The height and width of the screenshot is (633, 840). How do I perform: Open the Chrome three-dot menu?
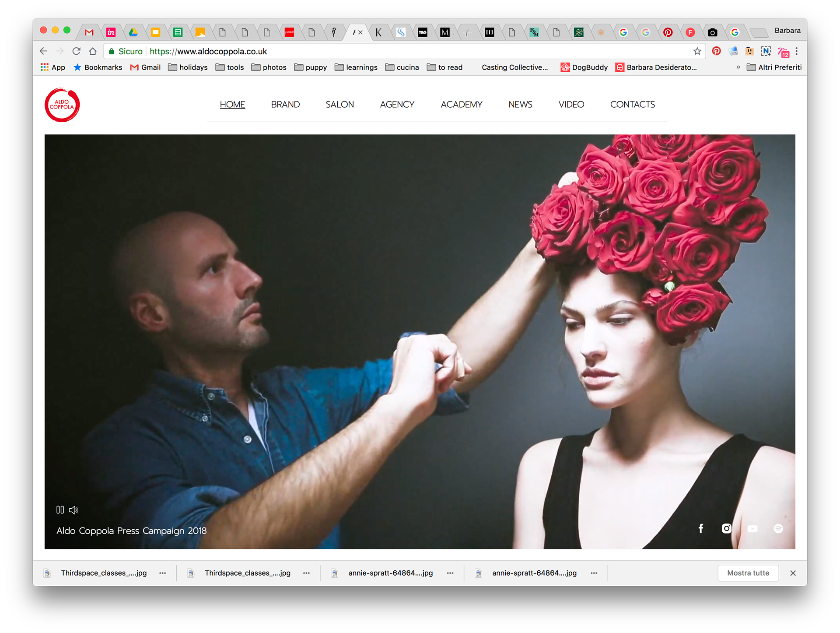(797, 51)
